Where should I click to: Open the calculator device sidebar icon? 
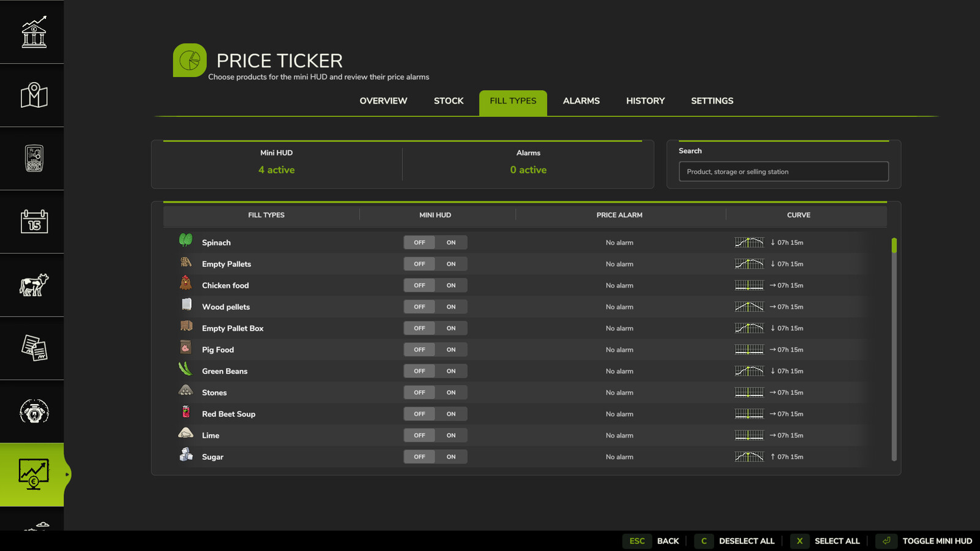[34, 158]
